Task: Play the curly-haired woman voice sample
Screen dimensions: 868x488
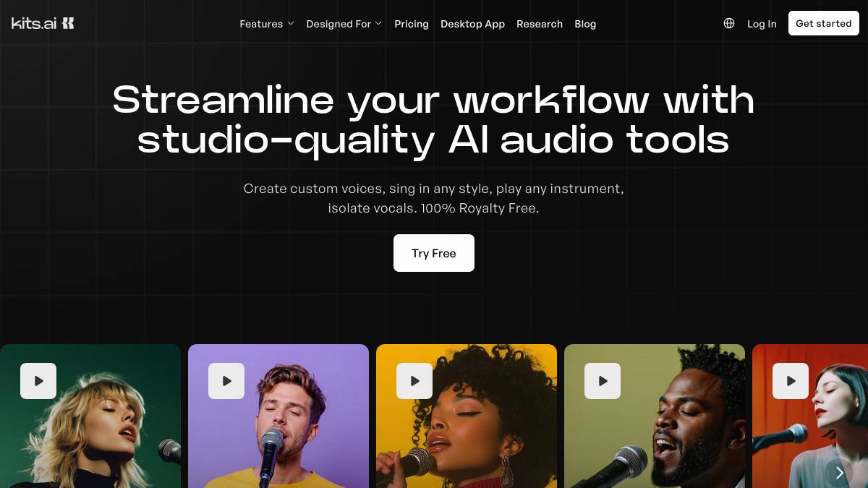Action: click(x=414, y=381)
